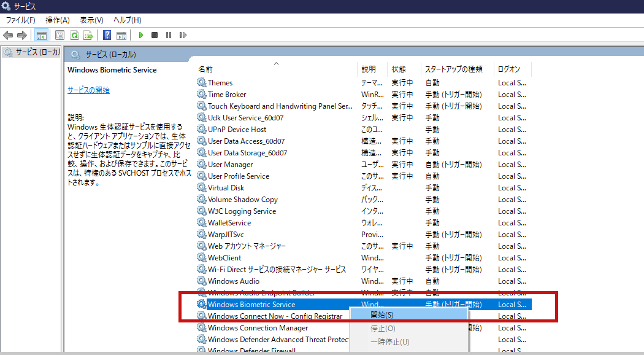Select Wi-Fi Direct サービスの接続マネージャー service
The width and height of the screenshot is (644, 355).
[x=364, y=270]
